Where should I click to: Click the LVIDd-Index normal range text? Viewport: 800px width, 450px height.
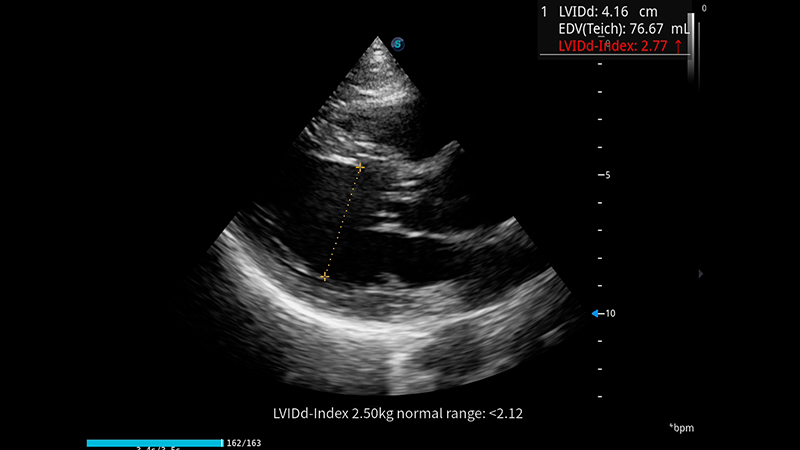399,412
